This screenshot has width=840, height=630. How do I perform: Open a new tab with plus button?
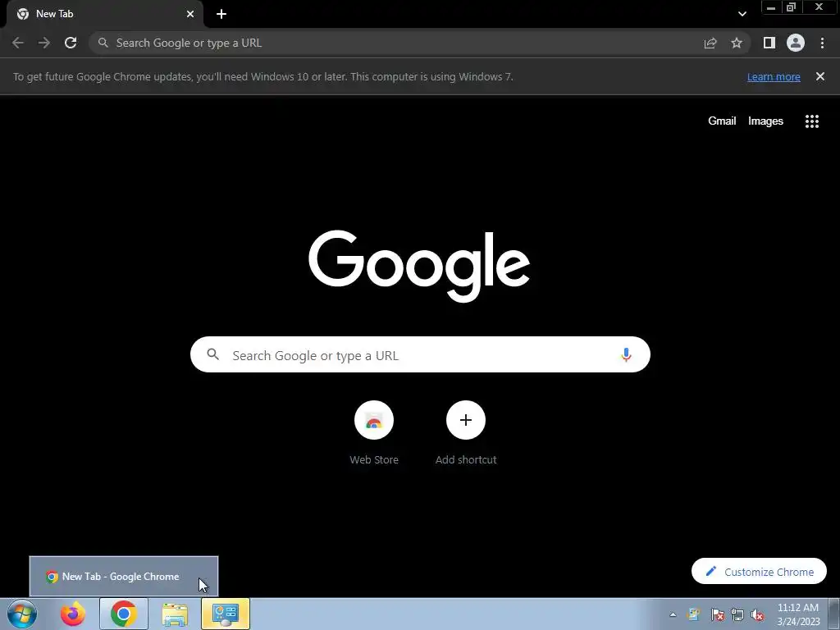(x=221, y=14)
